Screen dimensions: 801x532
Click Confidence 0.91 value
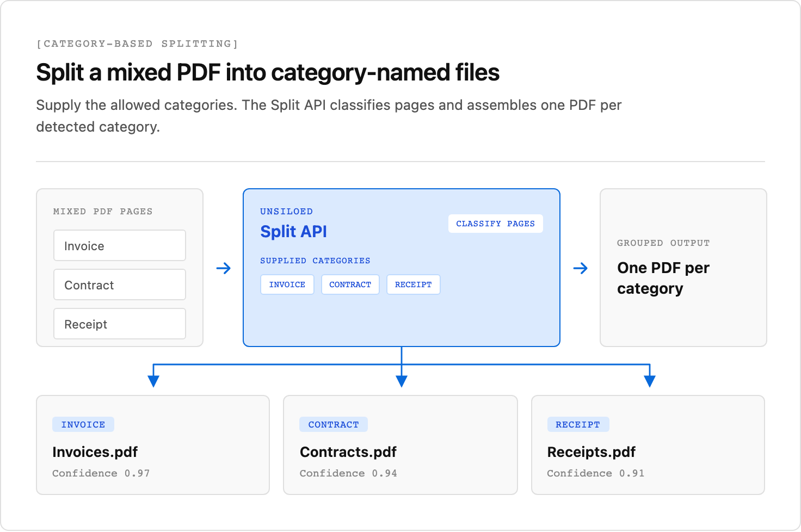pyautogui.click(x=595, y=473)
